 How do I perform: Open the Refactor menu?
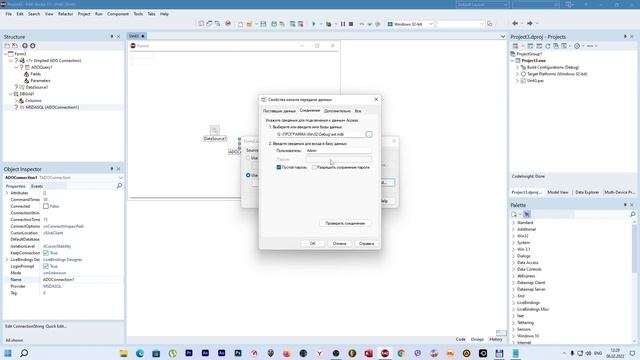(x=65, y=14)
